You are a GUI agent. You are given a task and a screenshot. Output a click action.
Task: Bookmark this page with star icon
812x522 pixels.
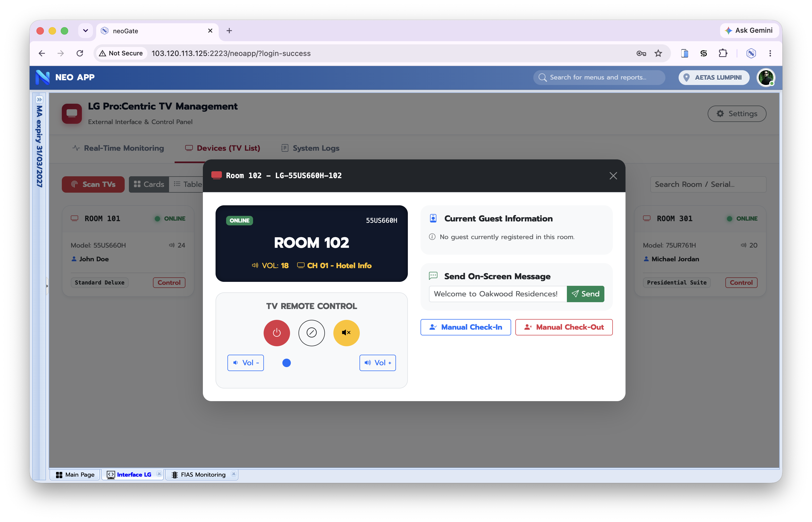click(x=658, y=53)
